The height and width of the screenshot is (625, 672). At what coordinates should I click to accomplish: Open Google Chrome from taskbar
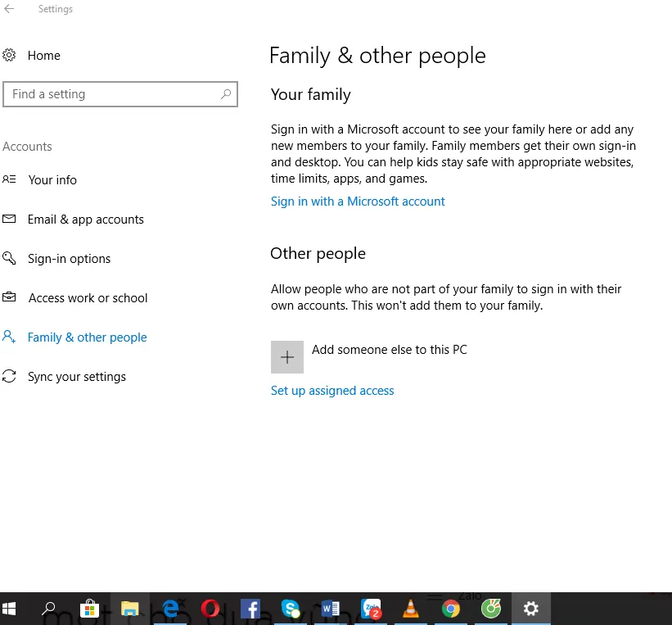[451, 609]
